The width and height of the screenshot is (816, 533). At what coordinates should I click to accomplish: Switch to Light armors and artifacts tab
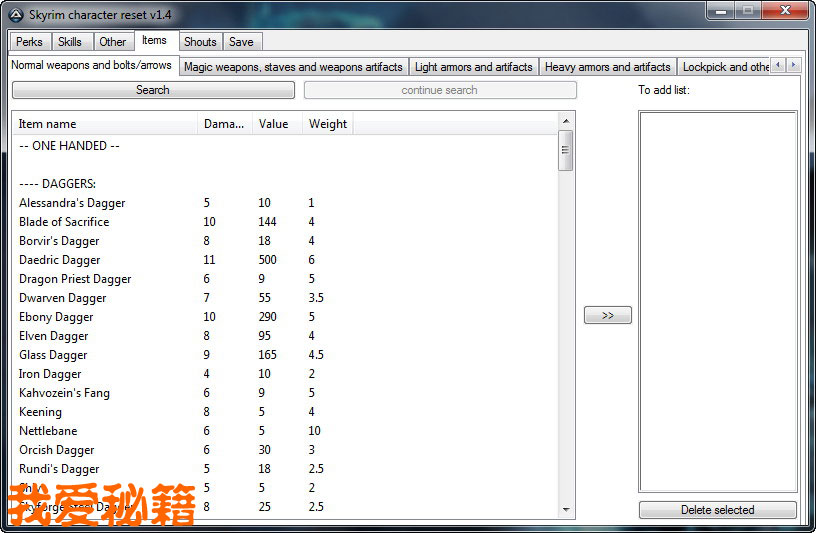pos(473,67)
